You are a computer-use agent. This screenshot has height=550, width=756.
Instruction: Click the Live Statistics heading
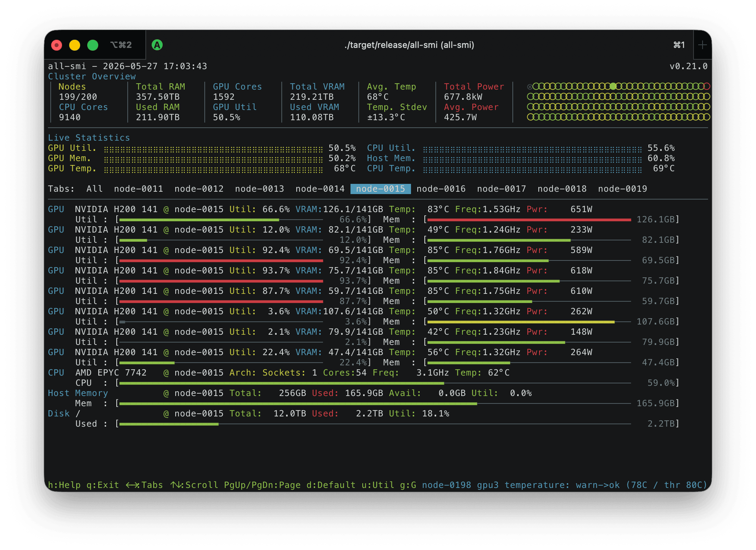point(89,138)
